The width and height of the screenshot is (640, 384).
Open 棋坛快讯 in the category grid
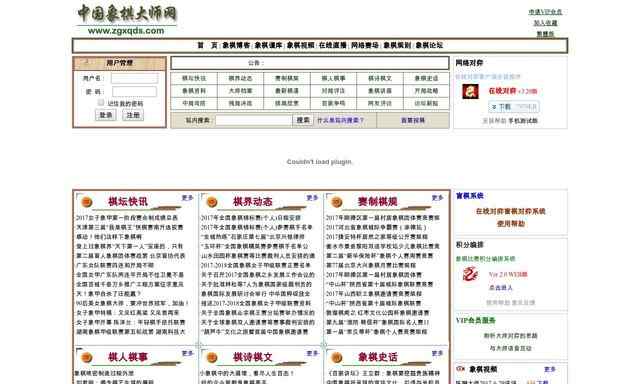tap(194, 78)
